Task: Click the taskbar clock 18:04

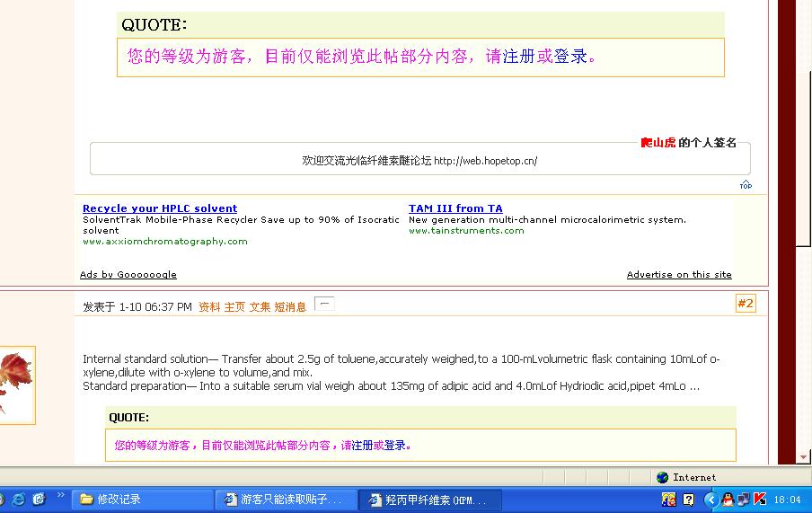Action: [787, 500]
